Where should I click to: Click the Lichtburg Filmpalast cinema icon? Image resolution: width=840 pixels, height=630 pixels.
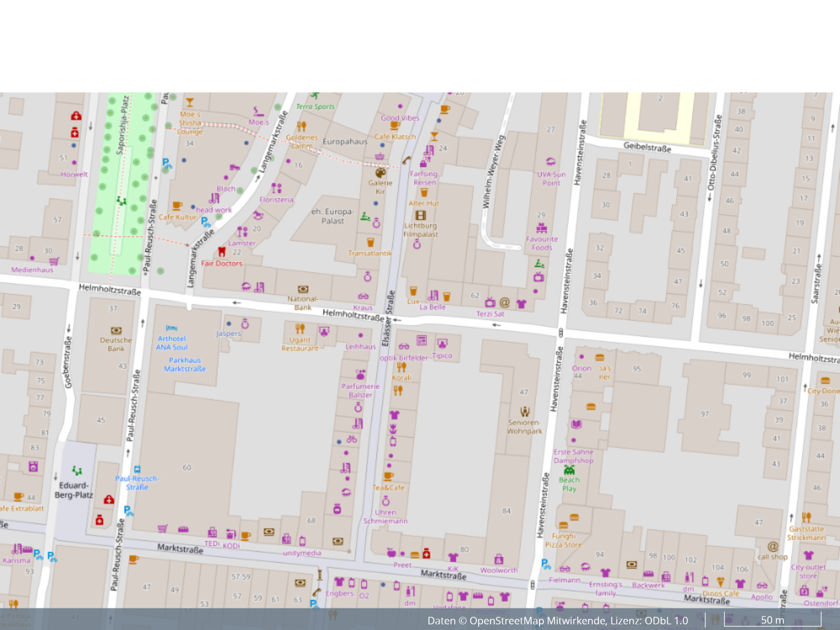click(421, 215)
